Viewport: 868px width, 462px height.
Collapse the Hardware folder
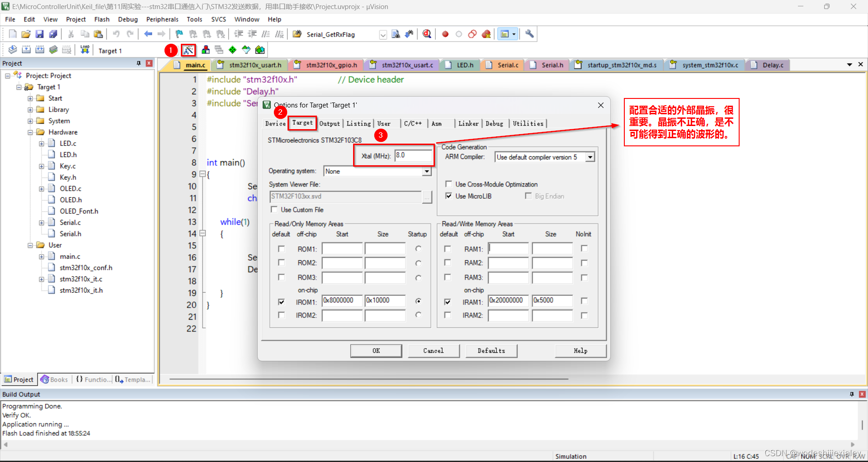coord(30,132)
